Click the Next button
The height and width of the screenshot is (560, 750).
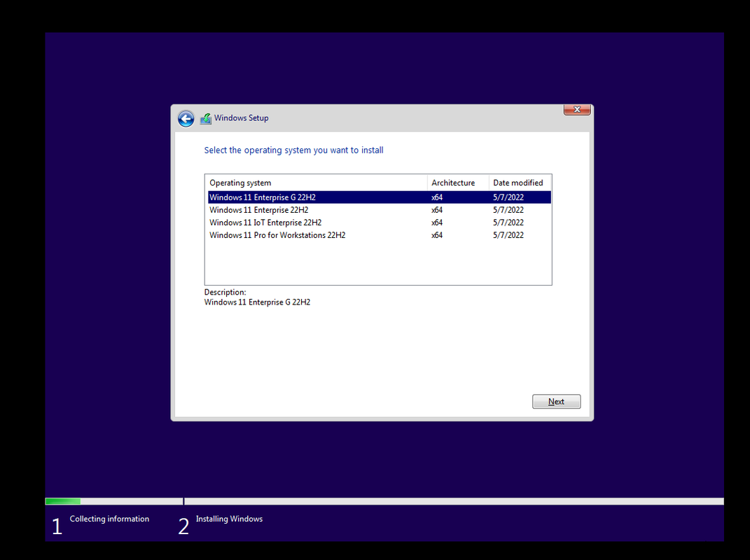(556, 402)
